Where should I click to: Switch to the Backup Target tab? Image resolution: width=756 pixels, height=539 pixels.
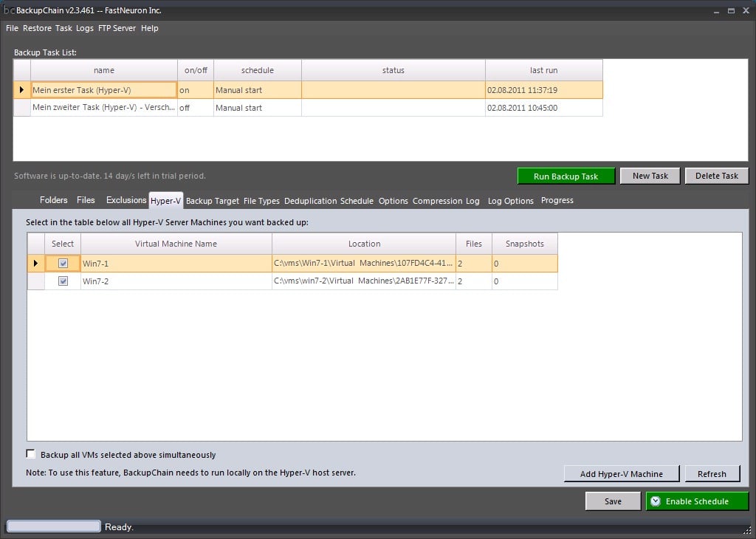click(213, 201)
